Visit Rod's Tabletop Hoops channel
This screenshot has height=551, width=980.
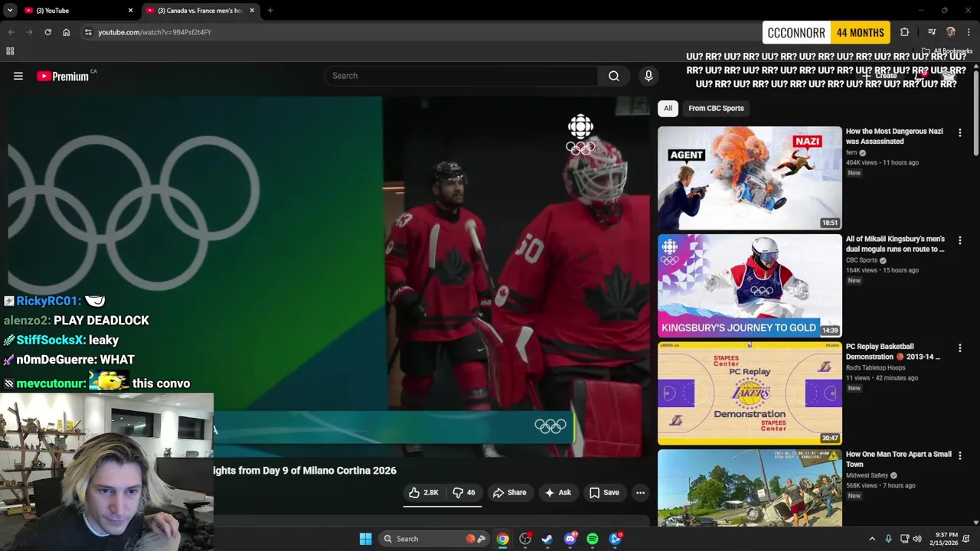click(x=876, y=368)
